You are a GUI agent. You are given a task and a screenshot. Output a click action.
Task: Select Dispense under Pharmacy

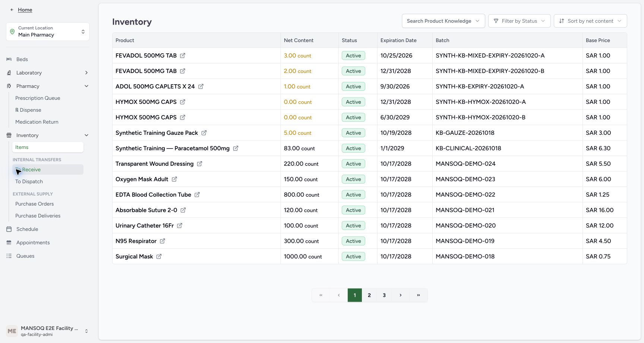28,110
